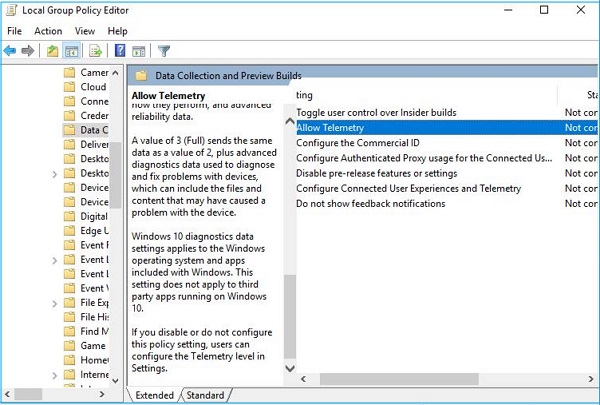Image resolution: width=600 pixels, height=405 pixels.
Task: Click the Up one level folder icon
Action: [52, 51]
